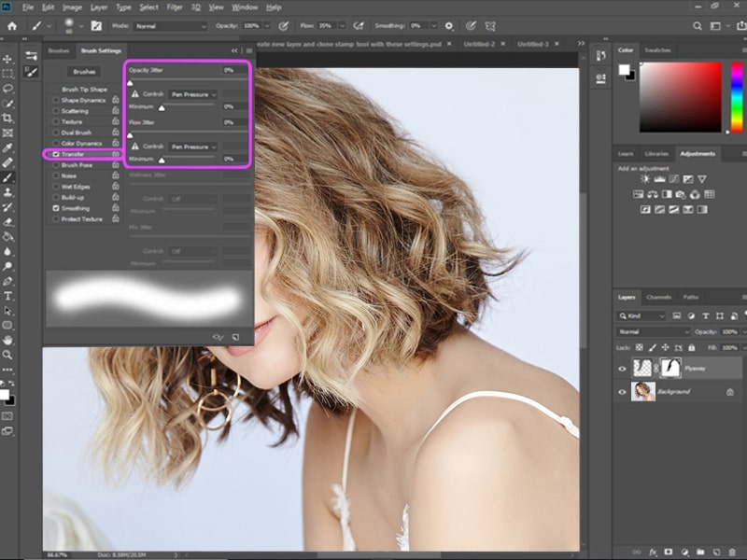Select the Move tool
The width and height of the screenshot is (747, 560).
click(7, 59)
